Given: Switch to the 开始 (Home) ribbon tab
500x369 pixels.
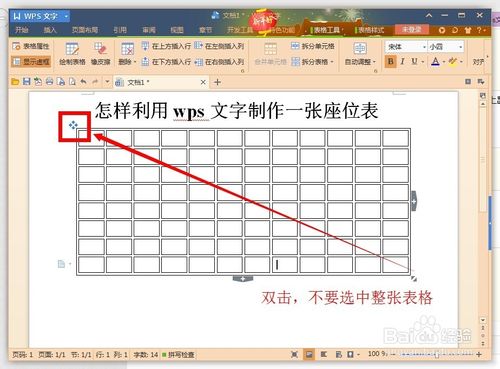Looking at the screenshot, I should click(22, 30).
